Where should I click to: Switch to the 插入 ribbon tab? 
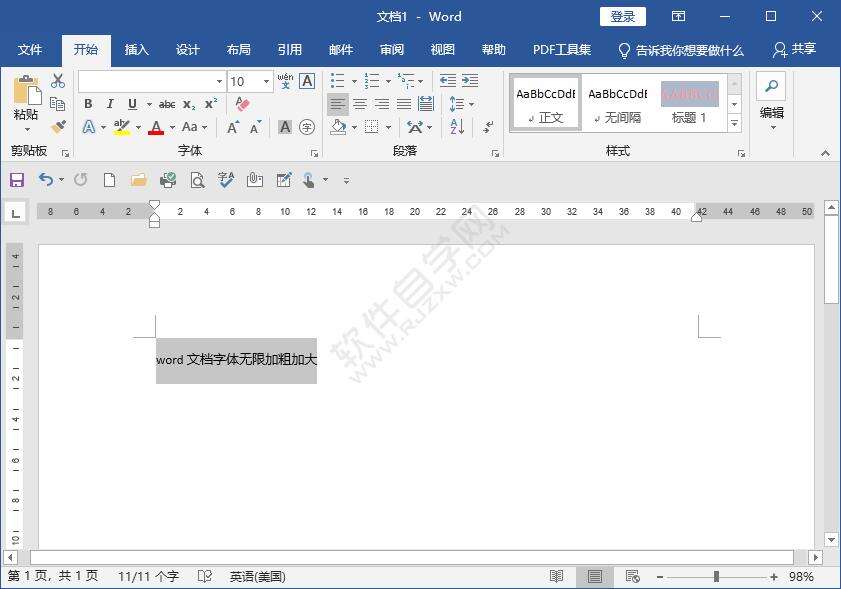136,49
